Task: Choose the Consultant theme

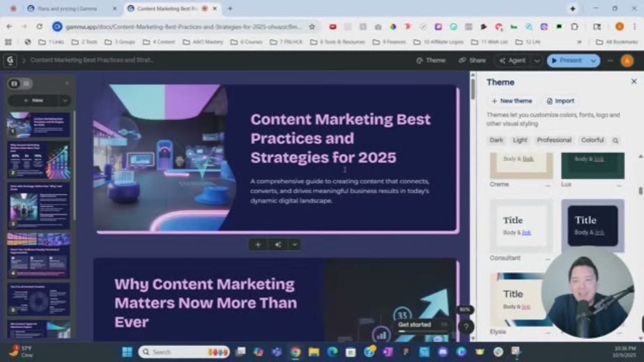Action: [x=521, y=226]
